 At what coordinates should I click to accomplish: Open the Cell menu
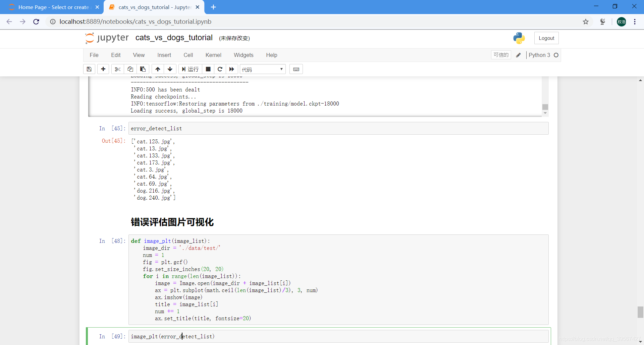pyautogui.click(x=188, y=55)
